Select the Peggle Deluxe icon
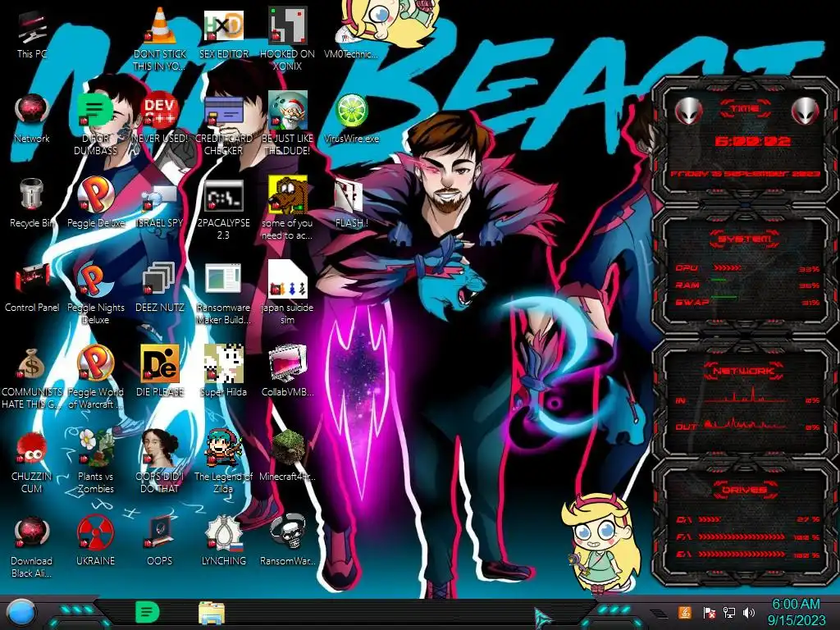840x630 pixels. pos(95,203)
